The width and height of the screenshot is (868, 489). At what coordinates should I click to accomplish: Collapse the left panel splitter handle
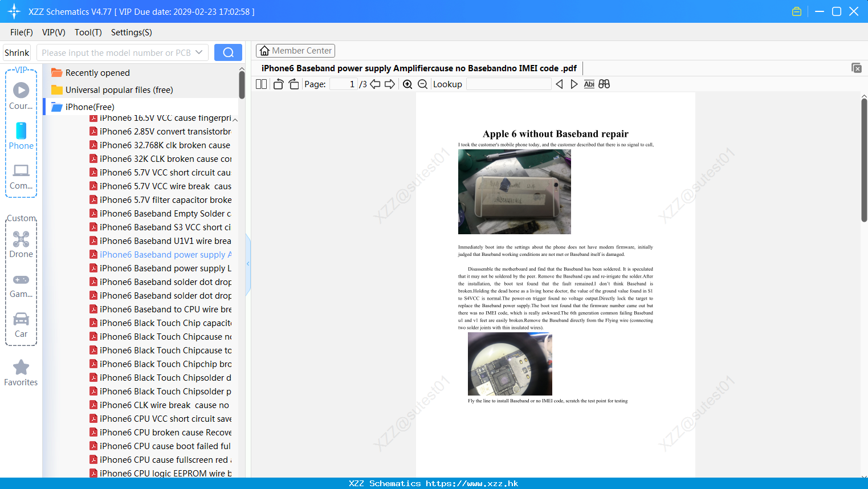pyautogui.click(x=248, y=264)
